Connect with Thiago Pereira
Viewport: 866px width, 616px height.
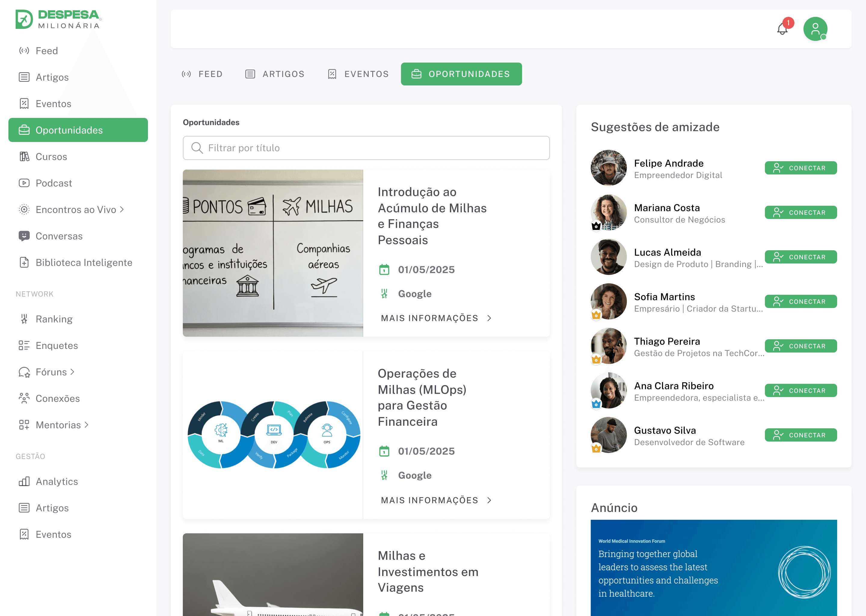point(800,346)
